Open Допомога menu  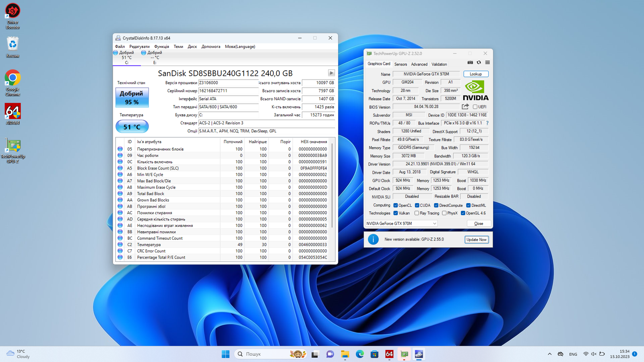coord(211,47)
